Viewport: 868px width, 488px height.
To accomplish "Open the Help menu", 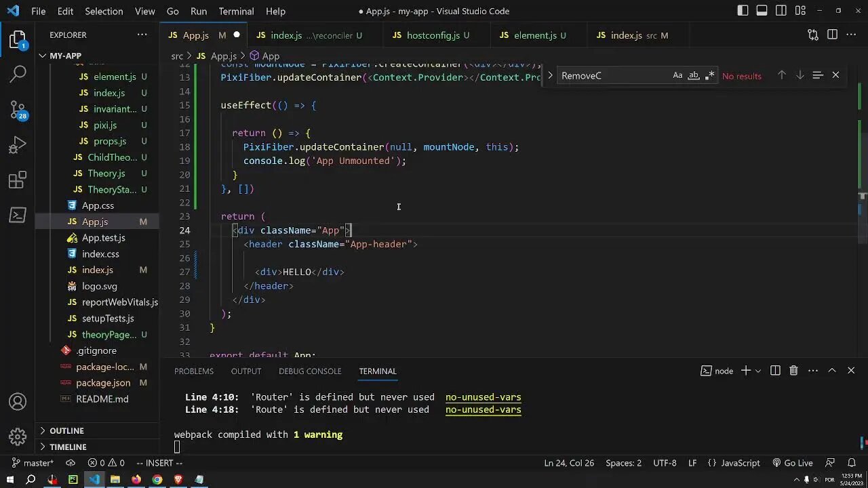I will click(x=275, y=11).
